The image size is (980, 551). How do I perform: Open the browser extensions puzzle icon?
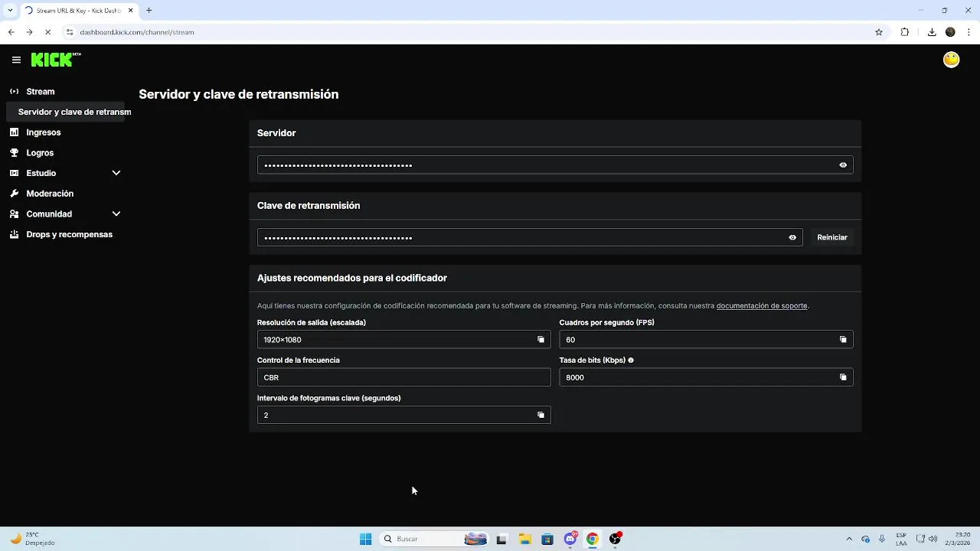pos(905,32)
